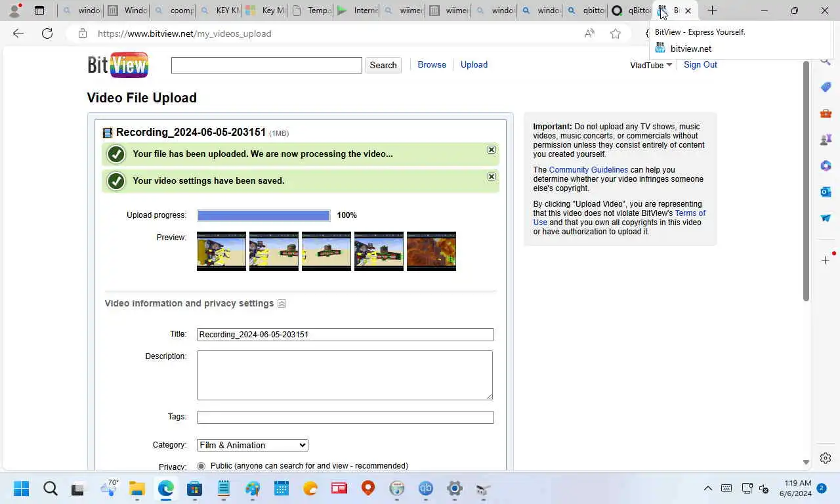The image size is (840, 504).
Task: Show hidden system tray icons
Action: 707,489
